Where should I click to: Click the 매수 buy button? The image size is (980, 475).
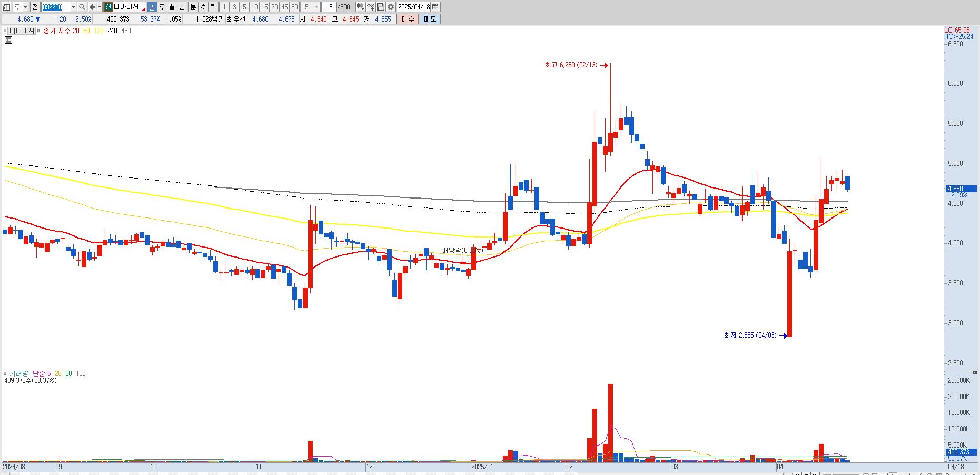[408, 19]
